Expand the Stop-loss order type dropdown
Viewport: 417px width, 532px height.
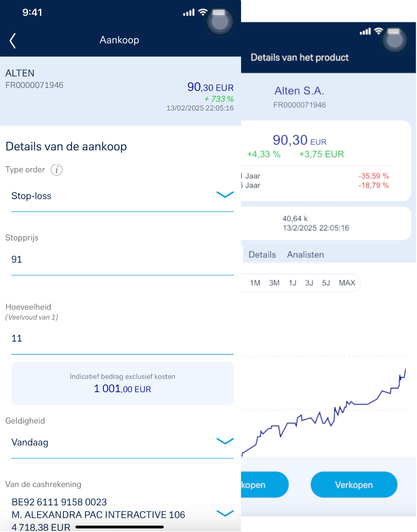(x=123, y=196)
